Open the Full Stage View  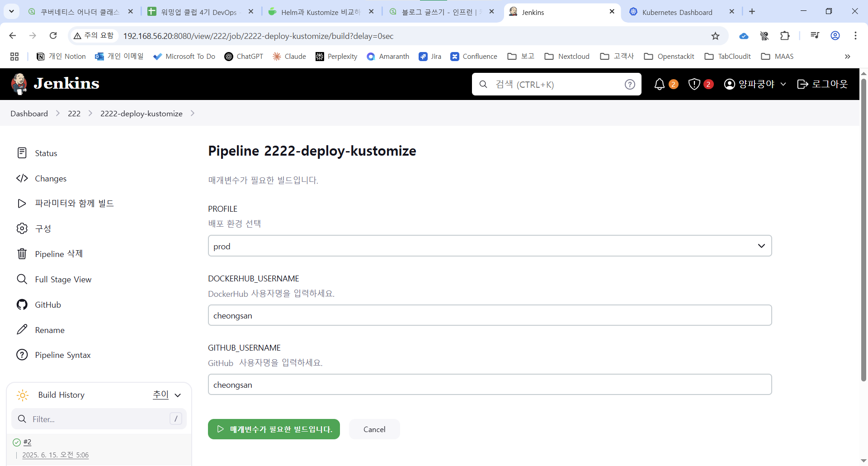tap(63, 280)
